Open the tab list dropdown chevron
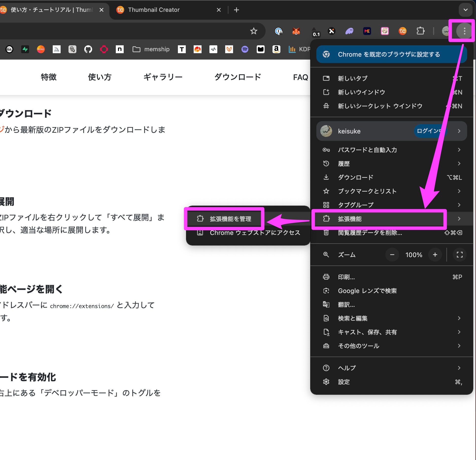 click(466, 10)
